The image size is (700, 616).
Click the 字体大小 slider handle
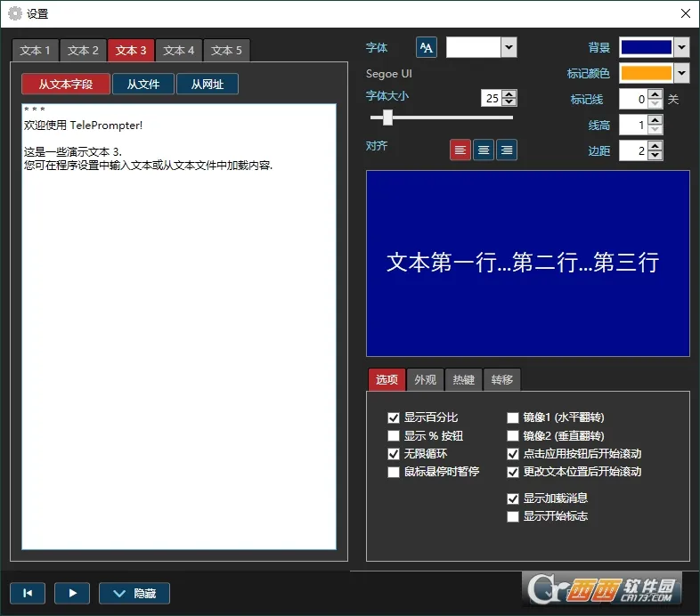pos(387,118)
